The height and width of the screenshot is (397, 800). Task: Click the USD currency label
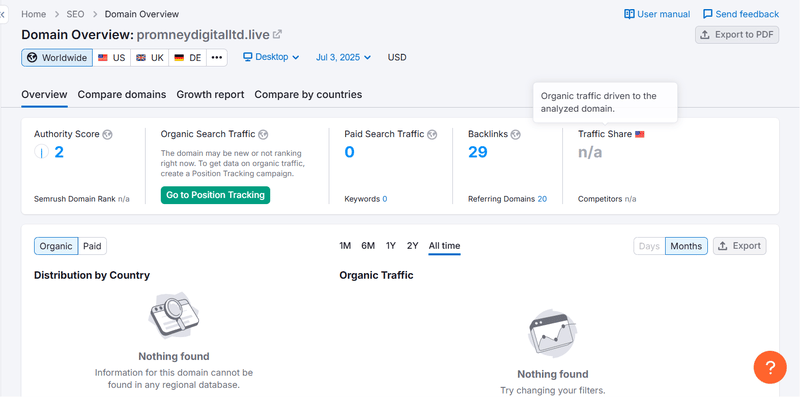397,57
